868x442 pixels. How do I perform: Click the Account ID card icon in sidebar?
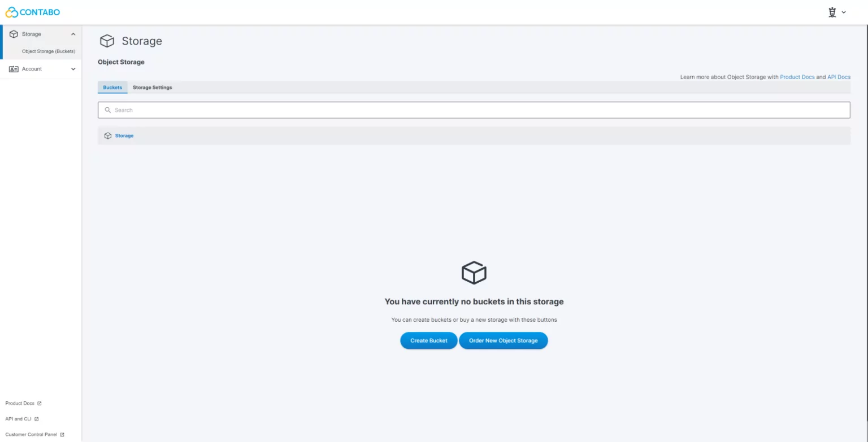[14, 69]
